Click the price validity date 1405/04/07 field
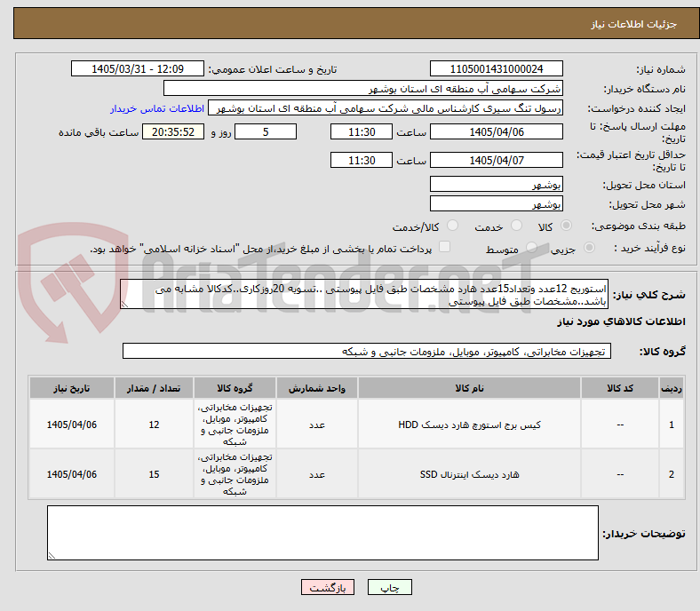This screenshot has height=611, width=700. click(497, 160)
